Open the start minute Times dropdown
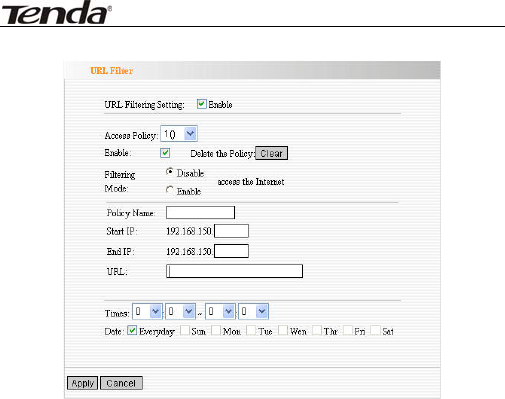Viewport: 505px width, 399px height. (x=180, y=312)
